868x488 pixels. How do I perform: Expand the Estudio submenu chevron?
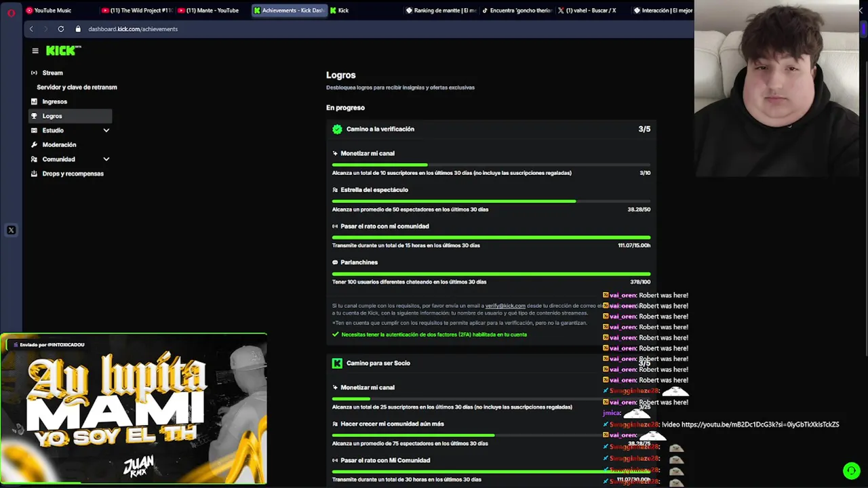pyautogui.click(x=106, y=130)
